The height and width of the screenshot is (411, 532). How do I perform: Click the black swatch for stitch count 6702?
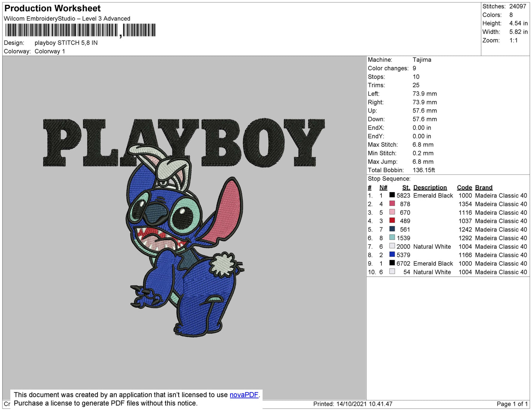pyautogui.click(x=392, y=263)
